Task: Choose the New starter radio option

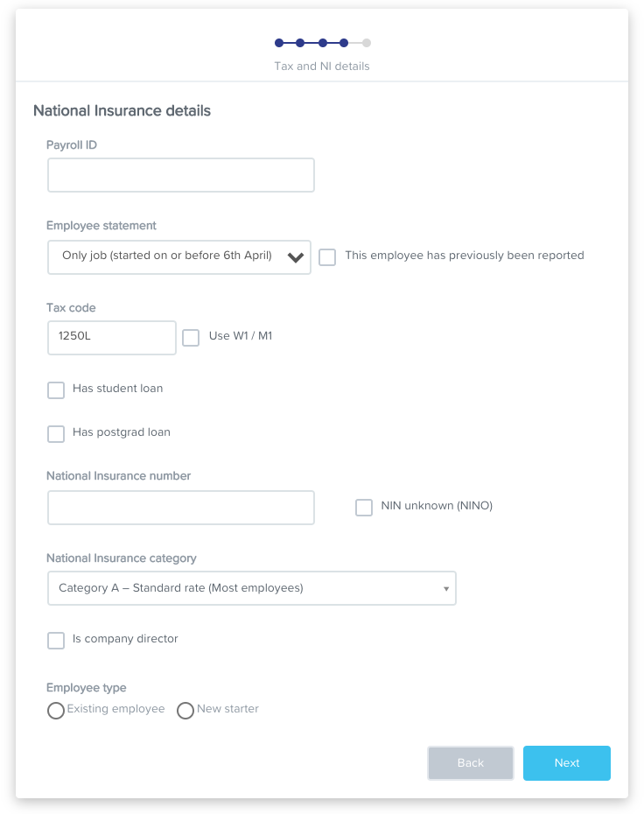Action: click(x=185, y=710)
